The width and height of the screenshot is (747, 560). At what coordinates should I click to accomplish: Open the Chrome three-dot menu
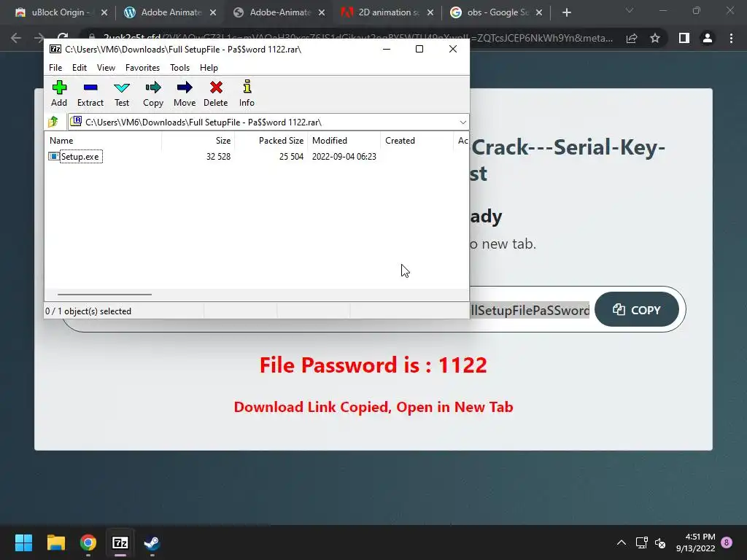coord(731,38)
